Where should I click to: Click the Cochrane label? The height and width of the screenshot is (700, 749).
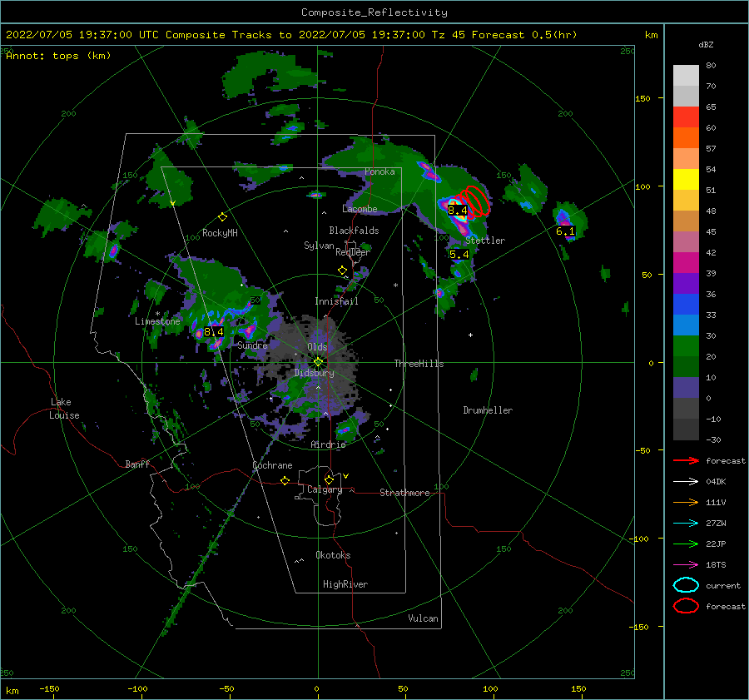pos(272,465)
